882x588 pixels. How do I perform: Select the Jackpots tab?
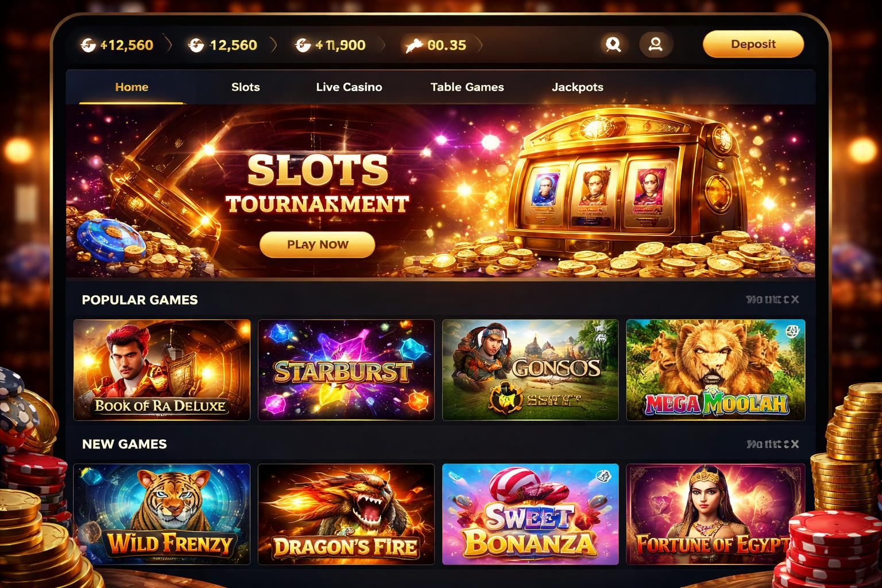[x=578, y=87]
